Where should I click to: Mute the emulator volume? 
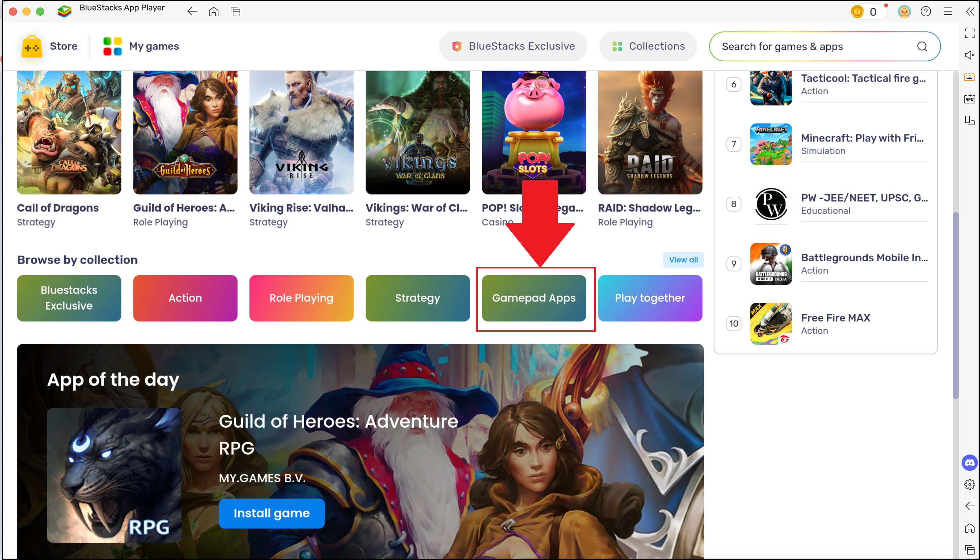pos(969,55)
